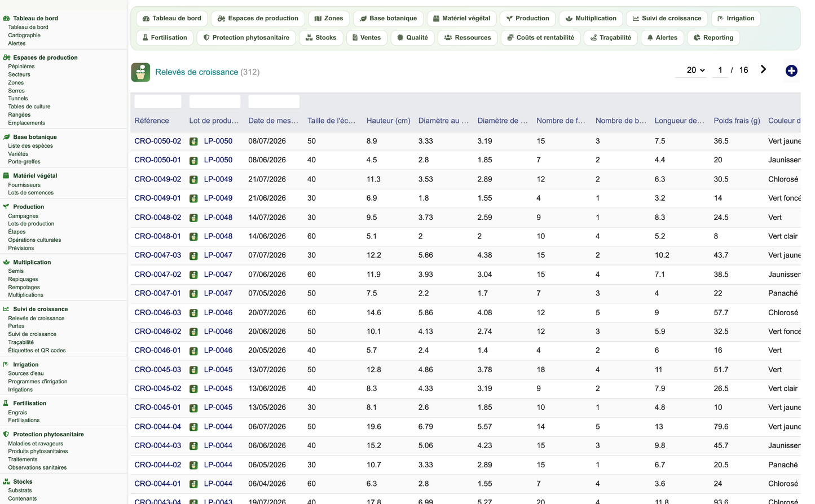Sort by the Référence column header
The image size is (815, 504).
click(152, 121)
